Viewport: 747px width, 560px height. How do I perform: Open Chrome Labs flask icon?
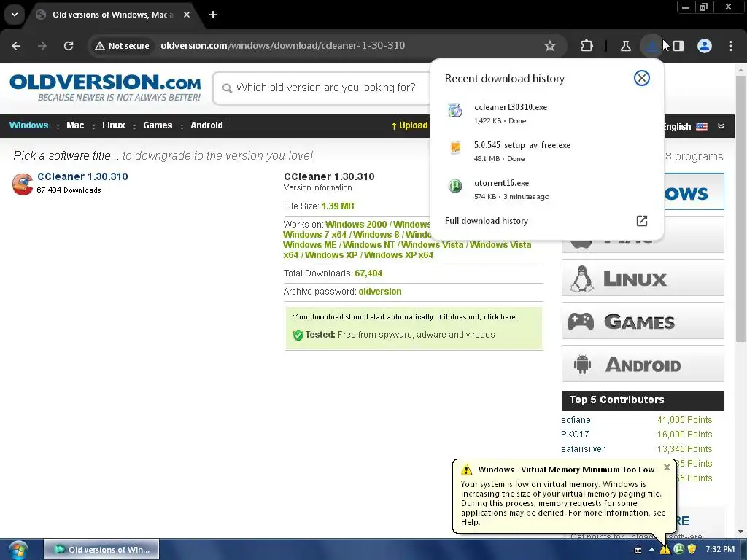[625, 46]
